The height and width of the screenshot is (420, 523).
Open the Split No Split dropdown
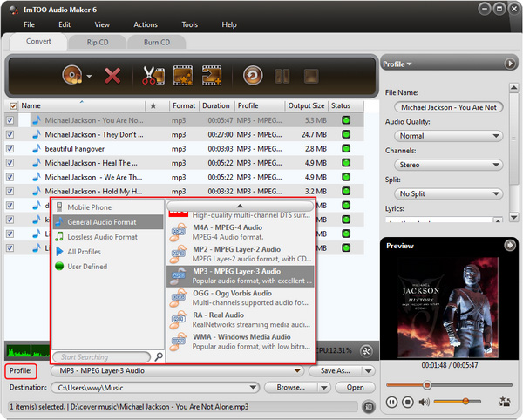(x=449, y=193)
